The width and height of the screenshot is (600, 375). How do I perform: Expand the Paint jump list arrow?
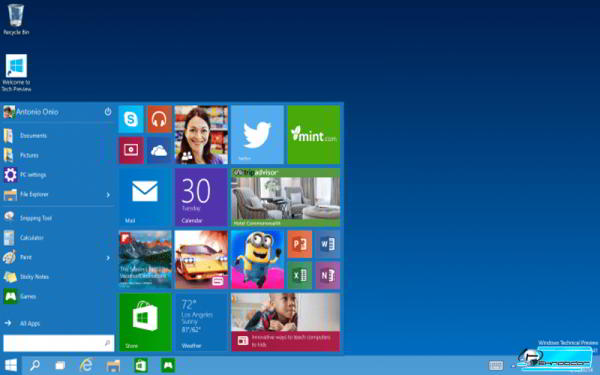[108, 258]
